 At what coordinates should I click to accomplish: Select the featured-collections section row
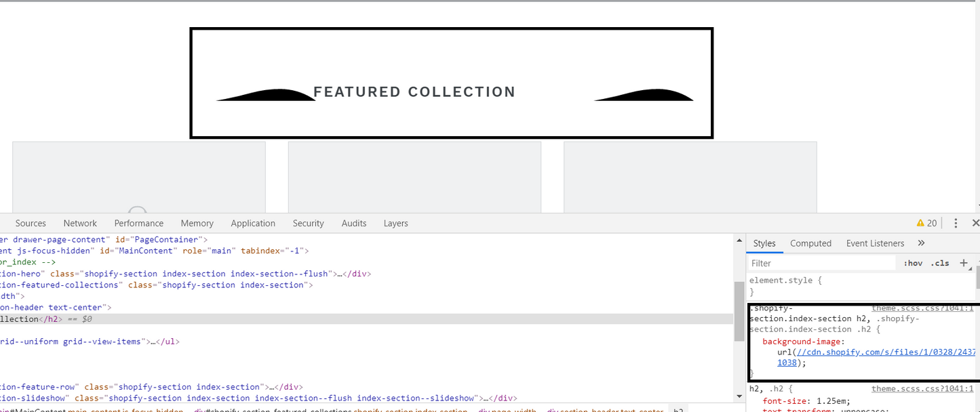coord(366,285)
